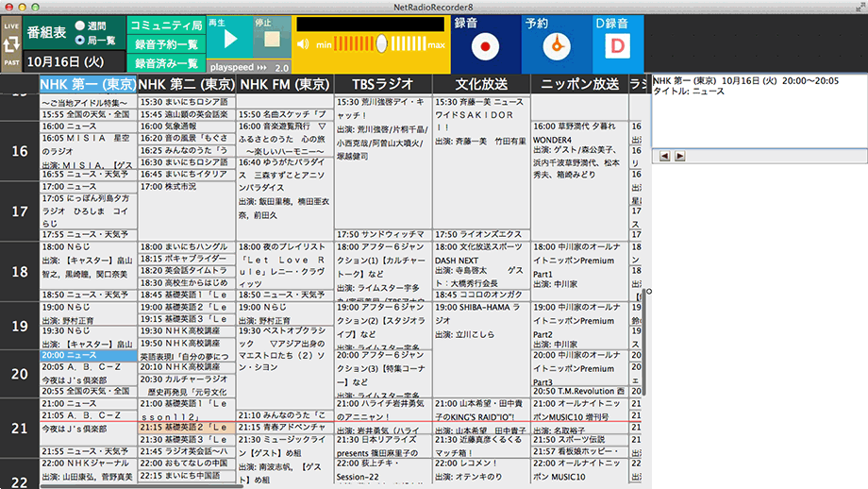Select 17:00 株式市況 on NHK 第二
This screenshot has width=868, height=489.
coord(187,211)
